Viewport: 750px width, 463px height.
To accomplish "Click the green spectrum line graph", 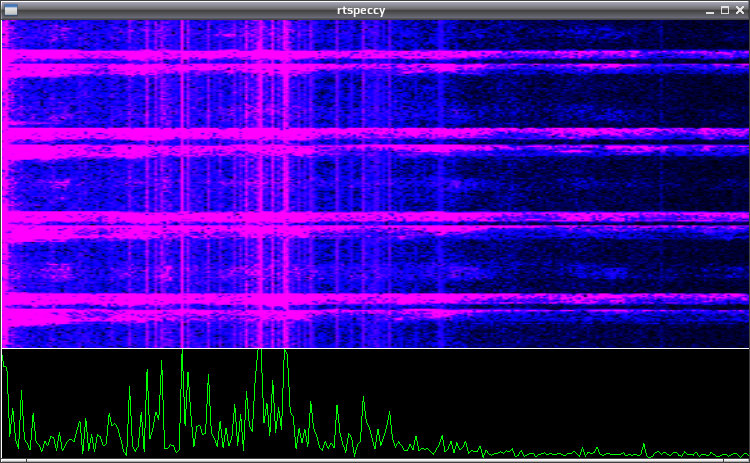I will [x=375, y=404].
